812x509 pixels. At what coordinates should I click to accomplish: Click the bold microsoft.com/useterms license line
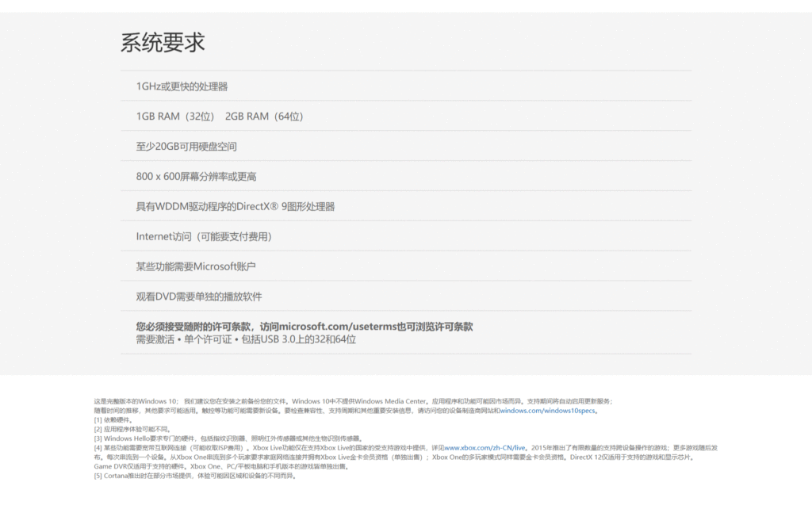click(304, 326)
